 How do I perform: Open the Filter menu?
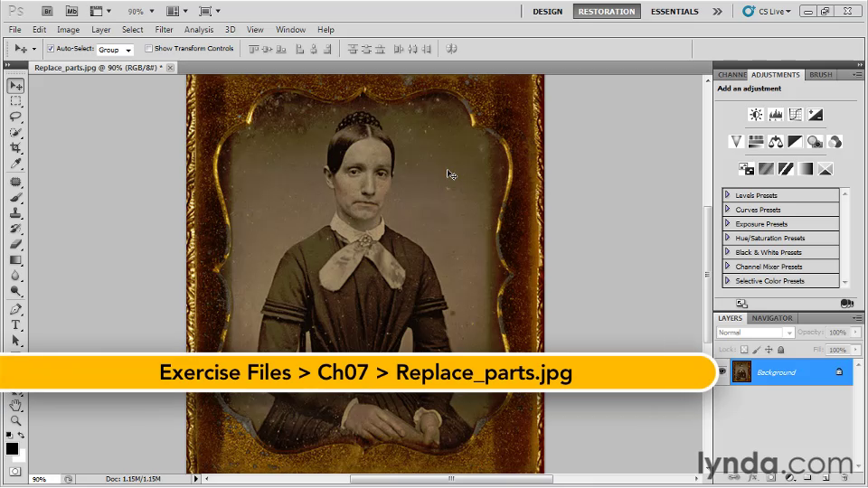pyautogui.click(x=164, y=30)
